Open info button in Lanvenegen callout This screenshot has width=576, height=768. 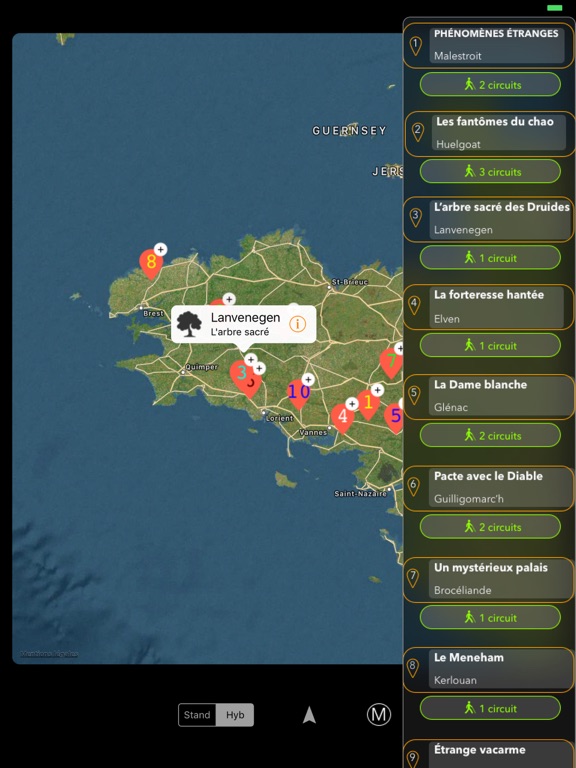[298, 324]
